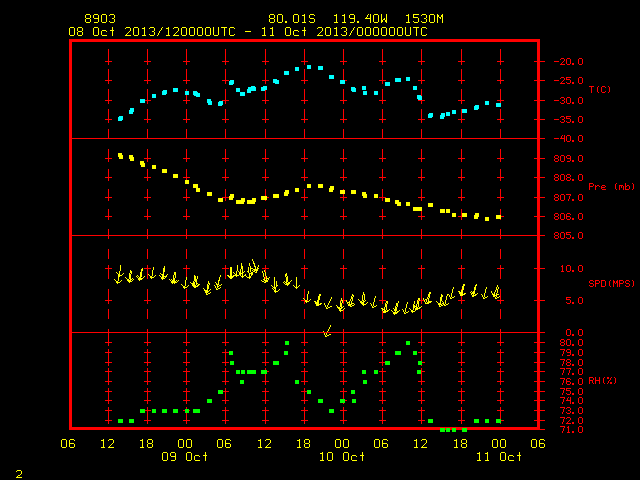Click the 119.40W longitude text
The image size is (640, 480).
coord(360,19)
